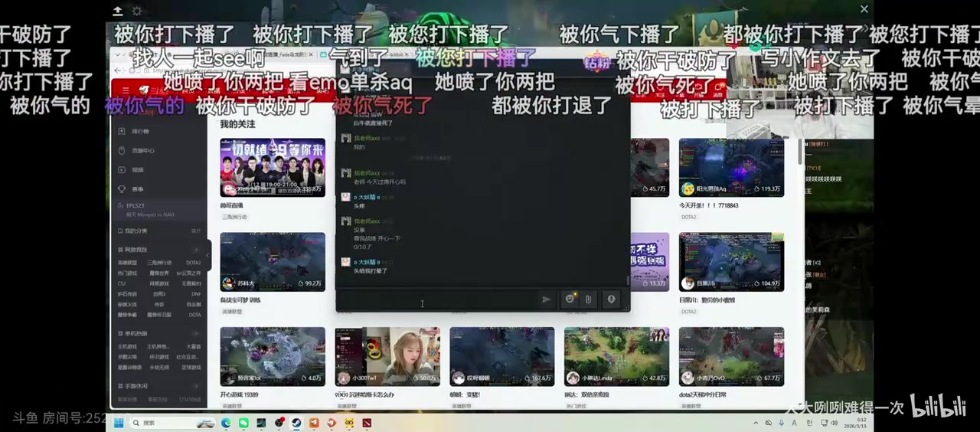Screen dimensions: 980x432
Task: Open Steam from the taskbar
Action: [x=296, y=423]
